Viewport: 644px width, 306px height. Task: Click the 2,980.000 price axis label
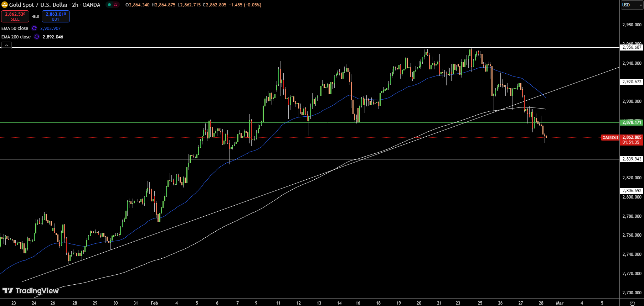[632, 25]
